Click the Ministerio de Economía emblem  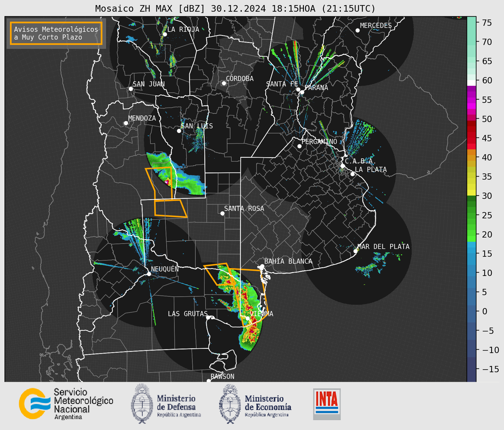[x=230, y=404]
